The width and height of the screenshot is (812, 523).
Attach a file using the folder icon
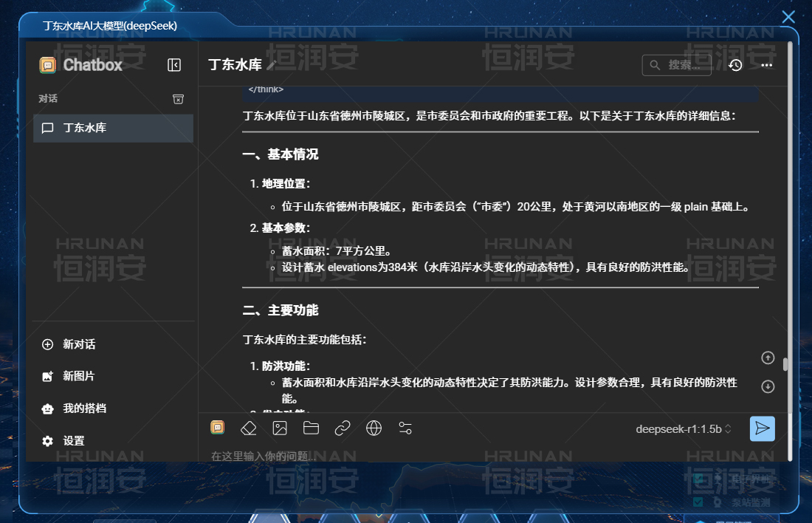tap(311, 428)
